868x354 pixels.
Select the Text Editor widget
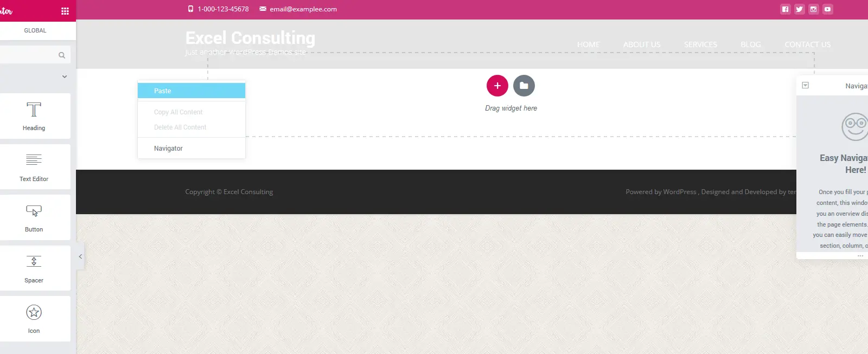click(x=34, y=167)
